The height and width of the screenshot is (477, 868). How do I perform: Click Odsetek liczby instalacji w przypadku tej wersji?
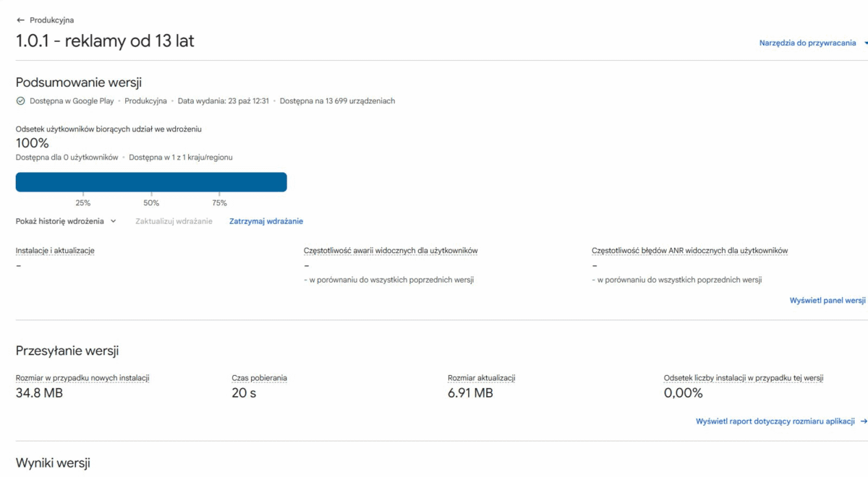tap(744, 378)
